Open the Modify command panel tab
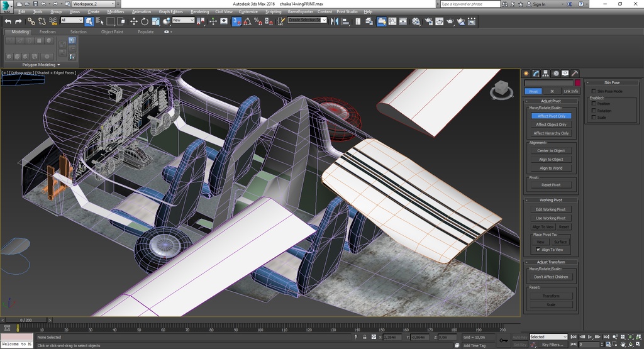 [x=536, y=73]
